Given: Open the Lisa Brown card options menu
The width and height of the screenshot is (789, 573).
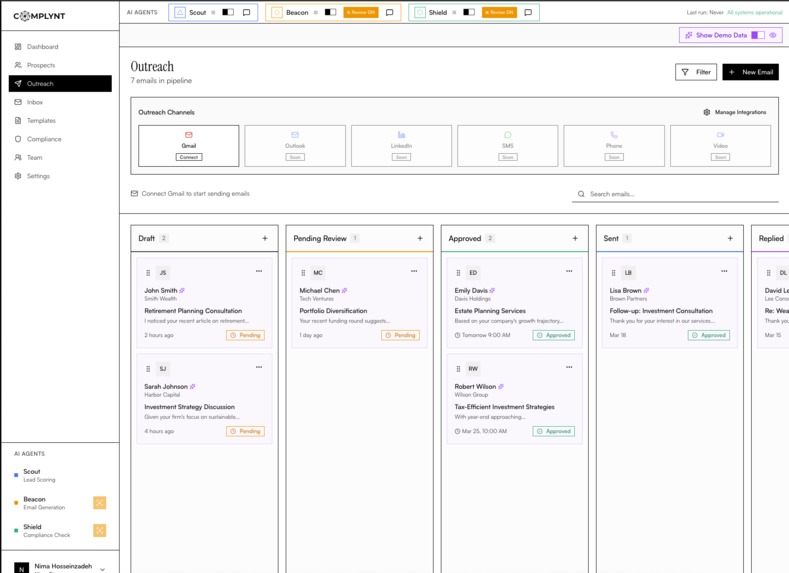Looking at the screenshot, I should 724,271.
